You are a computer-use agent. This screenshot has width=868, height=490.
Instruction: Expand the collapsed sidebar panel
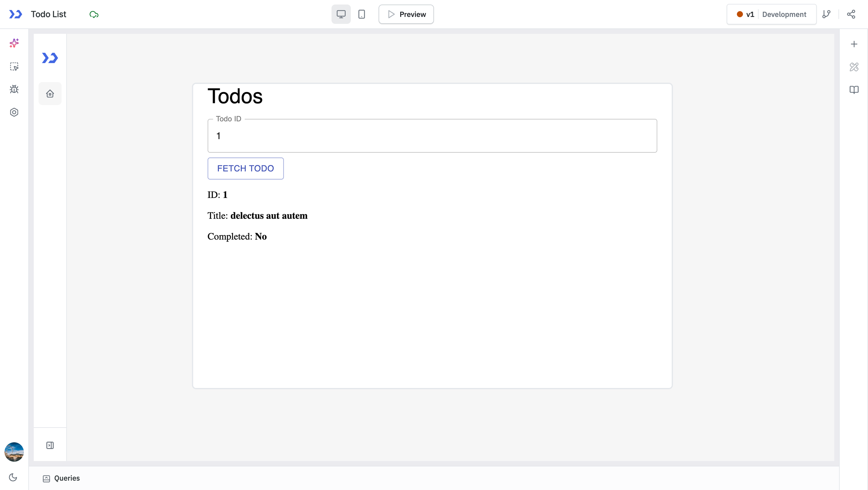tap(50, 445)
